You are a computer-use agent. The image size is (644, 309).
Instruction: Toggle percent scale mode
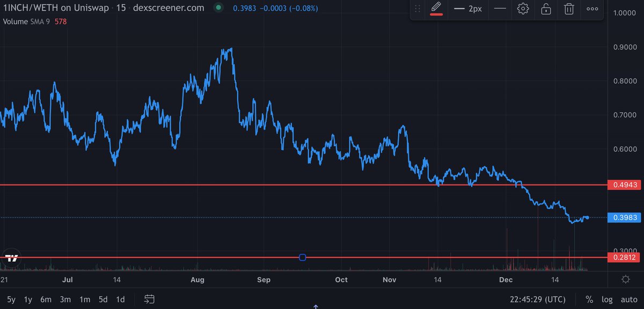(589, 299)
